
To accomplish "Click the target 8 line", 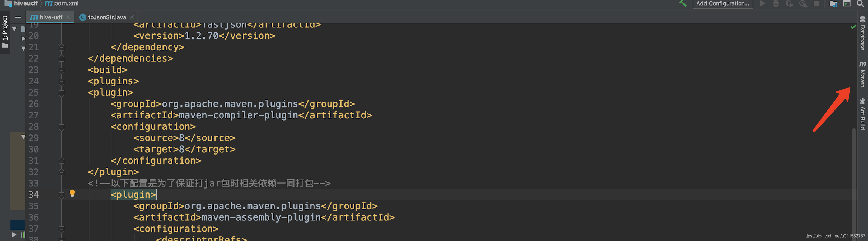I will (184, 149).
